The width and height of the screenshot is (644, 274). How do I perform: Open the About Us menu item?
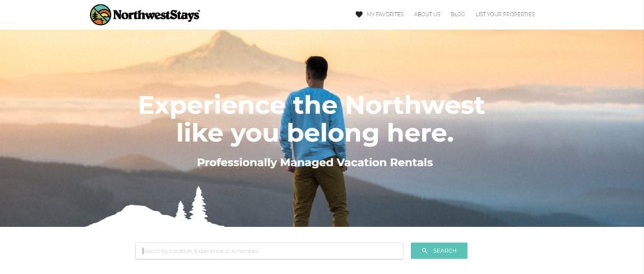coord(427,14)
